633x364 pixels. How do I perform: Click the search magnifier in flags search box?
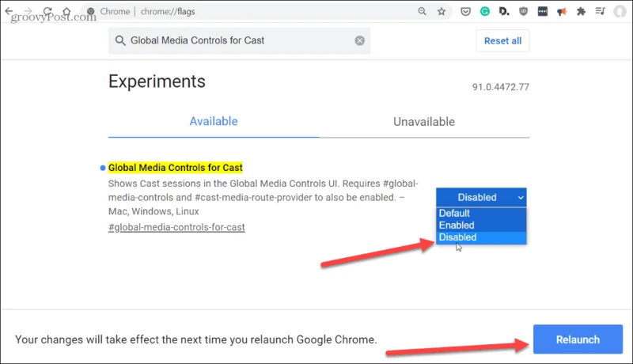pyautogui.click(x=120, y=40)
